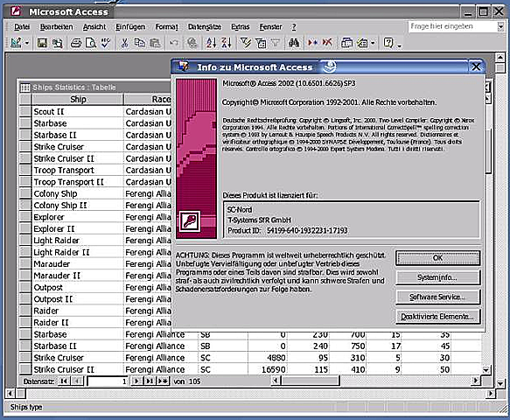
Task: Click the Search files toolbar icon
Action: pos(58,43)
